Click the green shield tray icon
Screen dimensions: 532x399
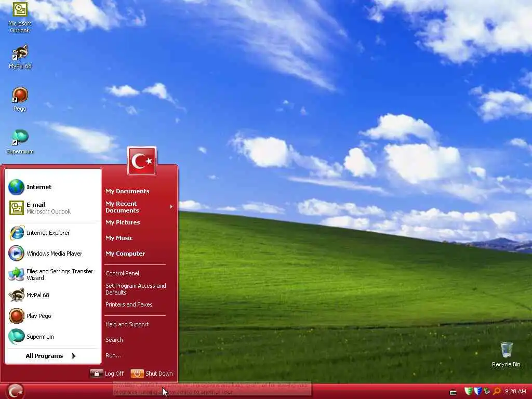(x=468, y=391)
